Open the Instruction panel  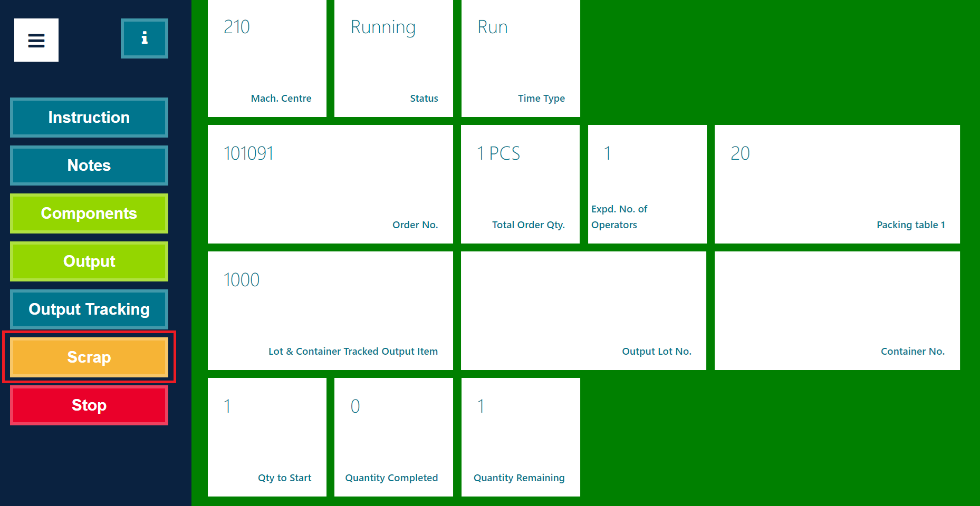click(89, 118)
